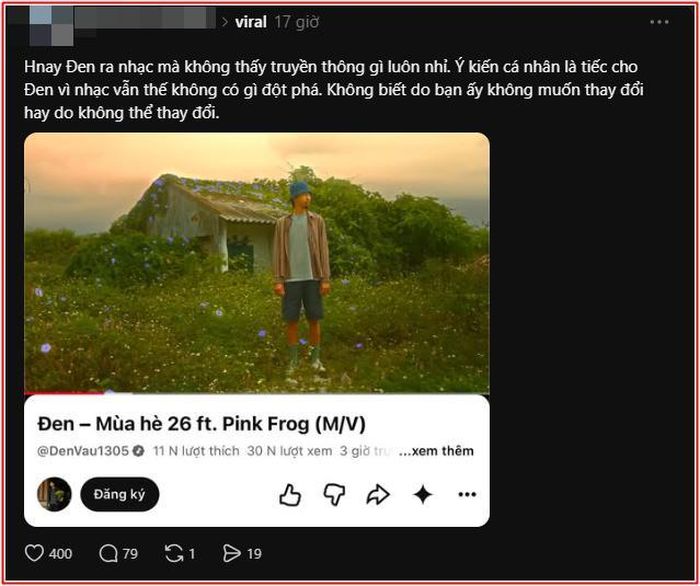700x586 pixels.
Task: Open the viral topic tag
Action: [x=250, y=22]
